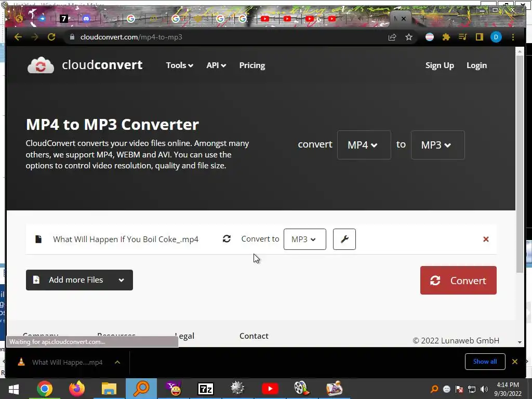Open the conversion options wrench icon
This screenshot has width=532, height=399.
(344, 239)
